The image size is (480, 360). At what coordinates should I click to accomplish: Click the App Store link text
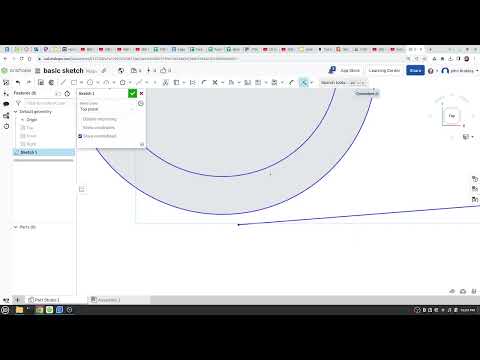point(350,71)
